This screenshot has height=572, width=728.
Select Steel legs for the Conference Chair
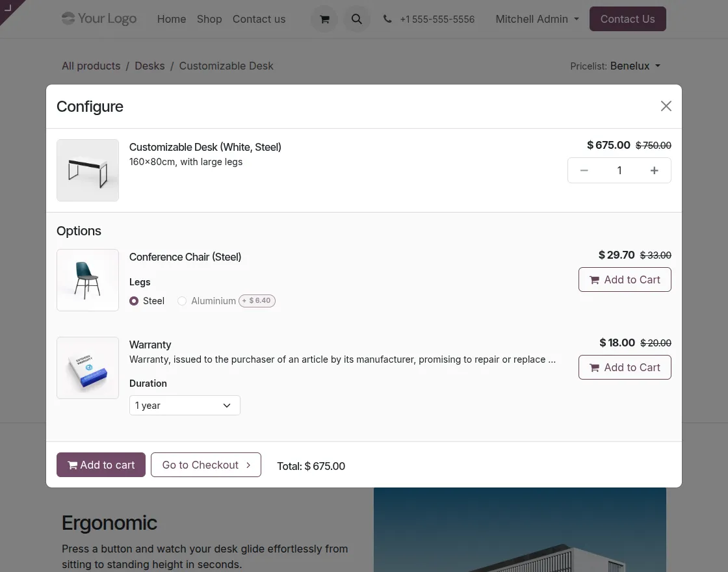(134, 301)
